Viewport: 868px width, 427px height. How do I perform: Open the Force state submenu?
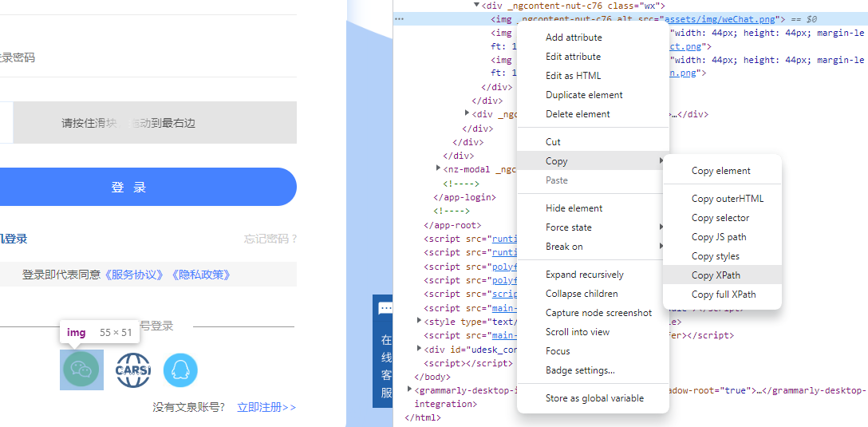593,227
